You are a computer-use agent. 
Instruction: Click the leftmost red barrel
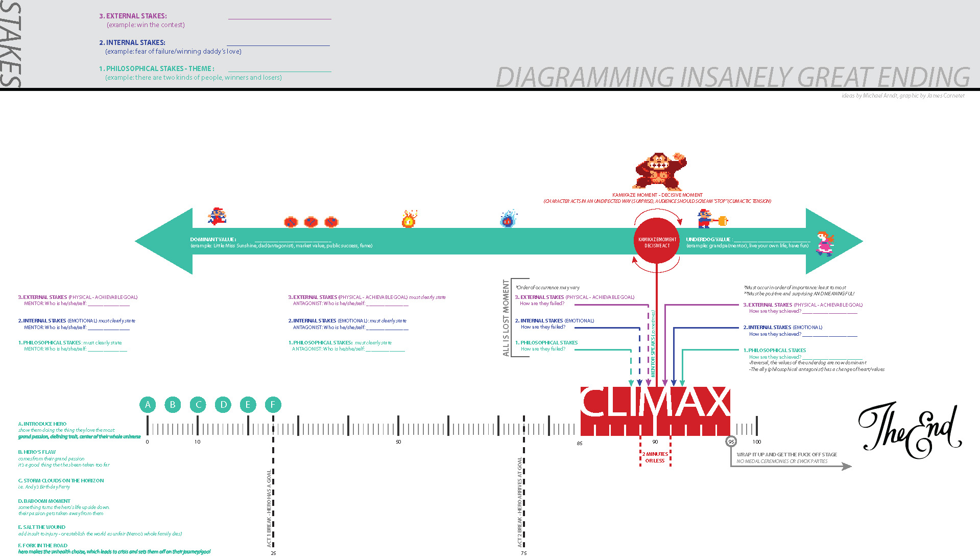pyautogui.click(x=291, y=222)
